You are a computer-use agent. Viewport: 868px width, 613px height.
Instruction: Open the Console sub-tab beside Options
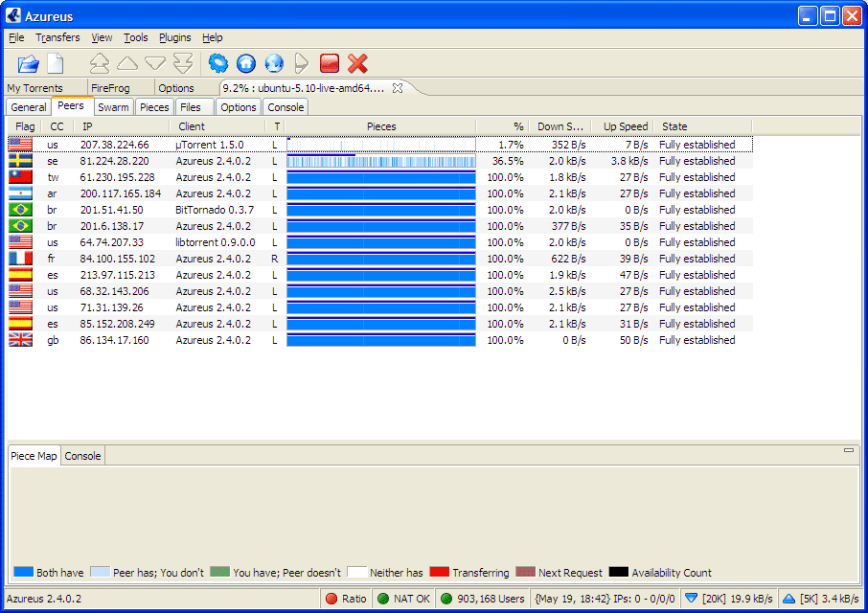tap(286, 107)
